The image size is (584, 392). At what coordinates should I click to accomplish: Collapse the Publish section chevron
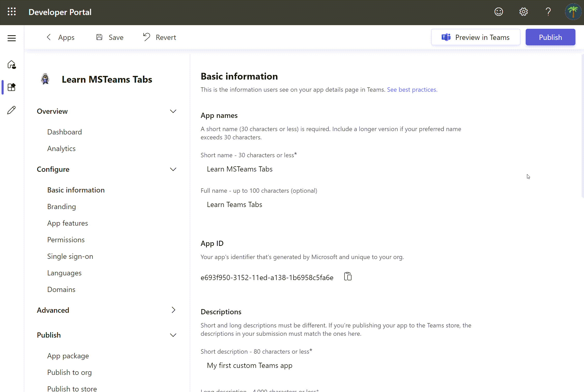173,335
